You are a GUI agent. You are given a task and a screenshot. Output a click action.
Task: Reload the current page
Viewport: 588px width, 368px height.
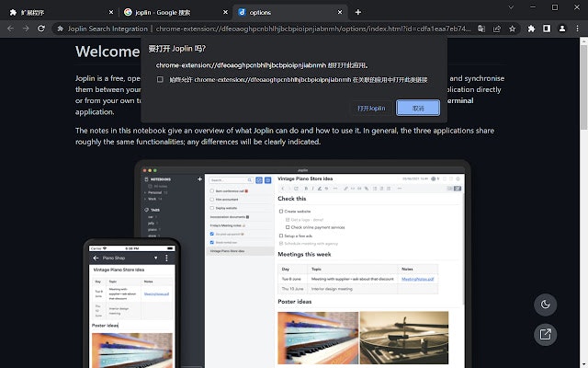(x=41, y=29)
